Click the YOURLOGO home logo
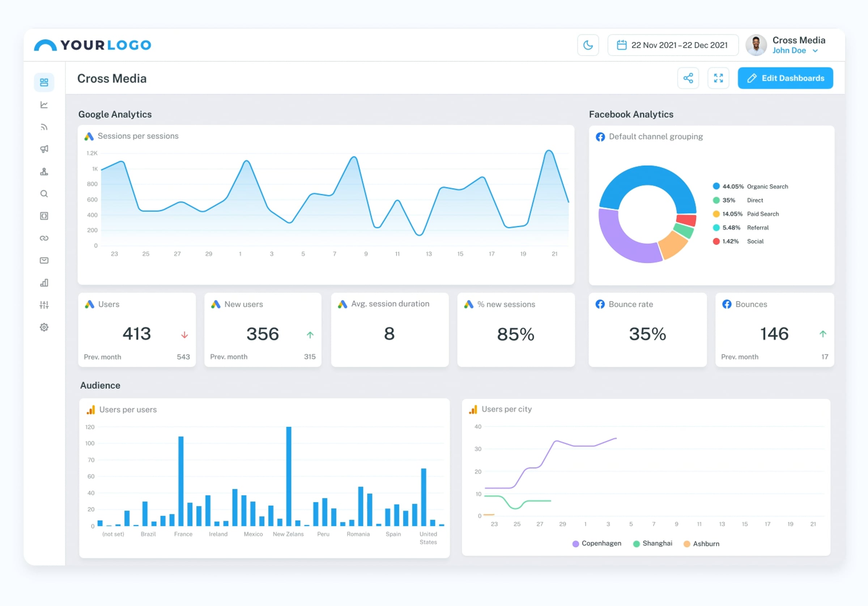The height and width of the screenshot is (606, 868). click(x=93, y=45)
